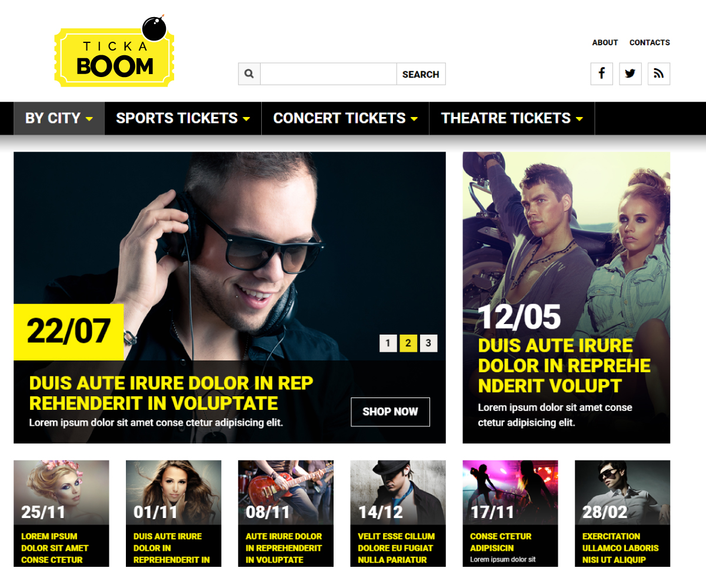
Task: Expand Sports Tickets dropdown menu
Action: 183,118
